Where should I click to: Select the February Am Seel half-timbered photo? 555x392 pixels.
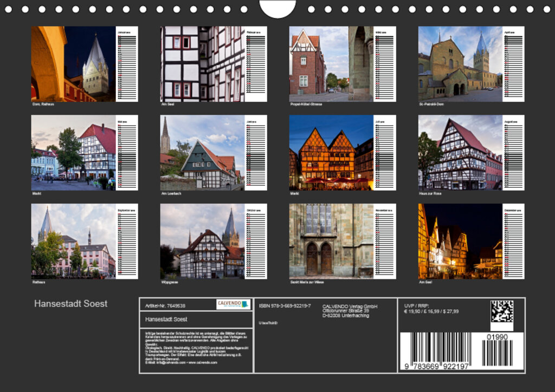pos(202,64)
